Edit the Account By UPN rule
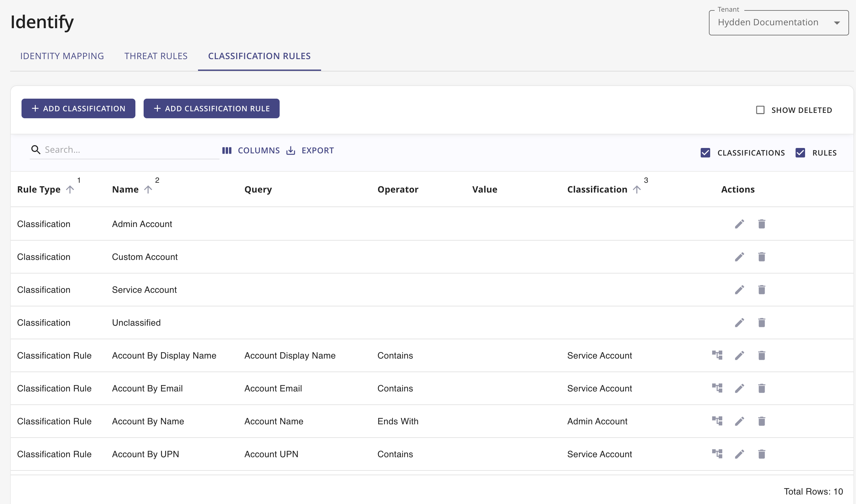The width and height of the screenshot is (856, 504). click(x=740, y=454)
